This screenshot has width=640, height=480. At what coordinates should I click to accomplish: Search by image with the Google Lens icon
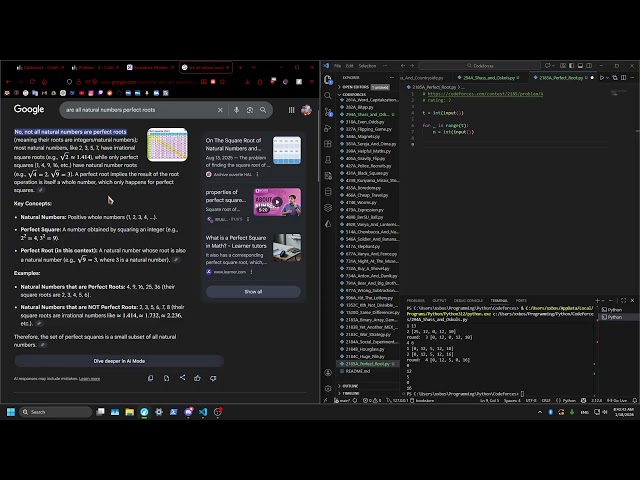click(x=250, y=110)
